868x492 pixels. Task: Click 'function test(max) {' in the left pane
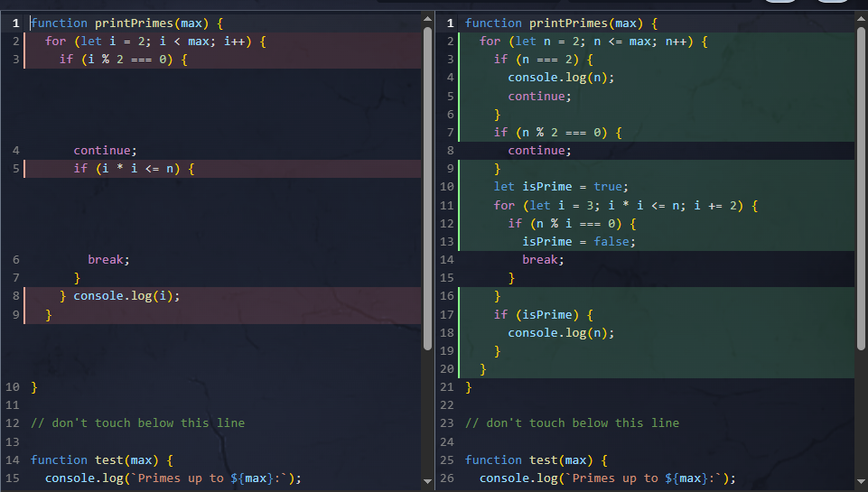tap(102, 460)
